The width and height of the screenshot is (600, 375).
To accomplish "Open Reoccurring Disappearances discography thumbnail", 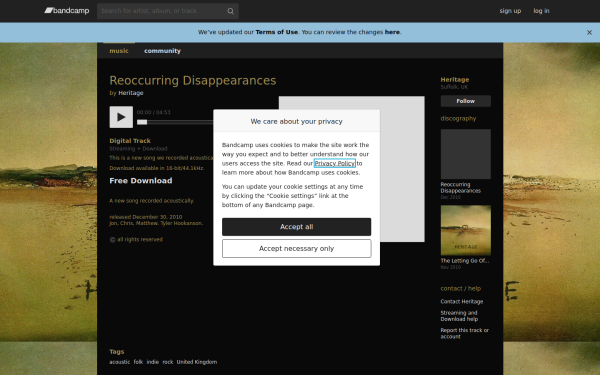I will click(466, 154).
